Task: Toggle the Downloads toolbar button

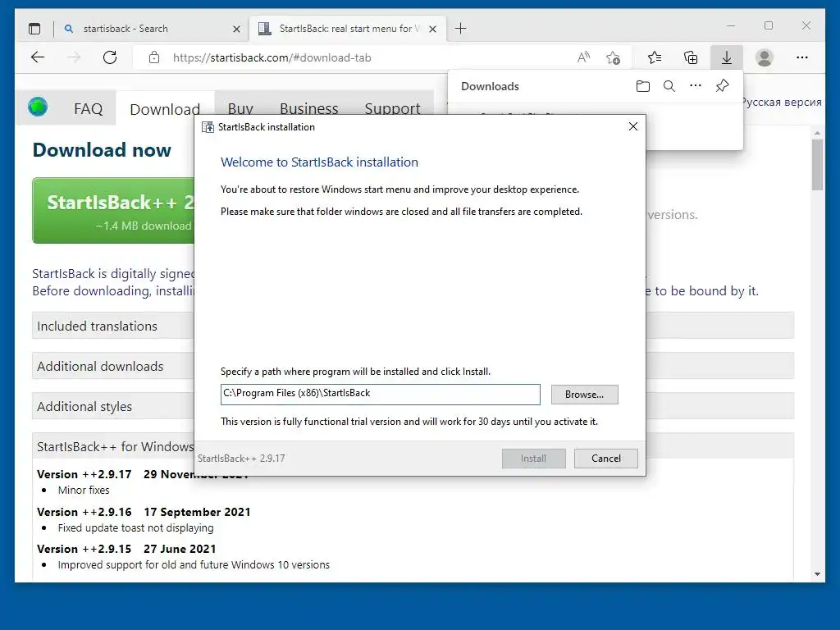Action: (727, 57)
